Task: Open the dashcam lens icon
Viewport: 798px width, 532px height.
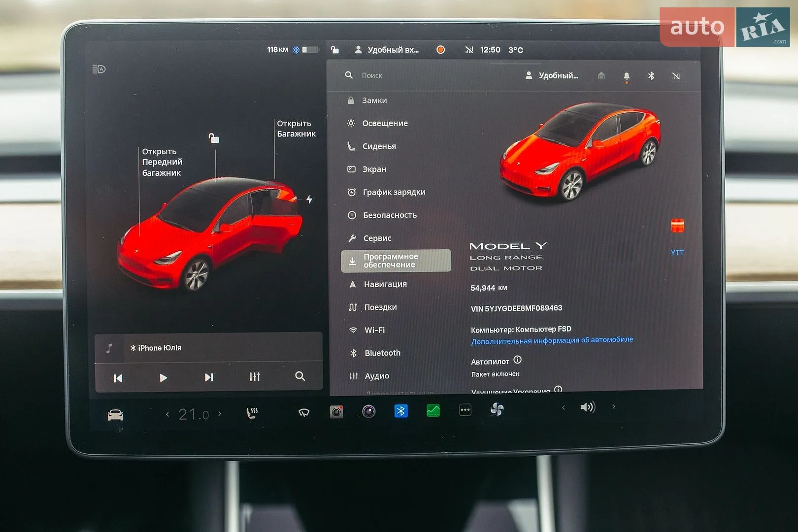Action: coord(369,411)
